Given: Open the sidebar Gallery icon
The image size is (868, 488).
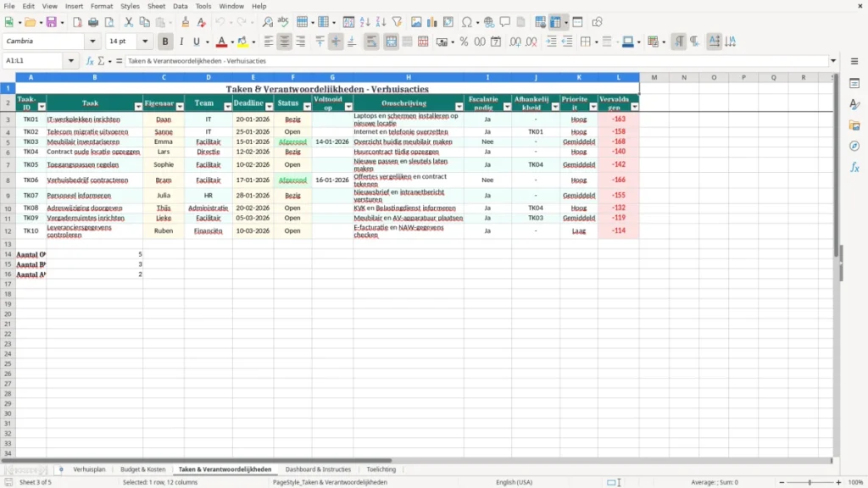Looking at the screenshot, I should coord(854,125).
